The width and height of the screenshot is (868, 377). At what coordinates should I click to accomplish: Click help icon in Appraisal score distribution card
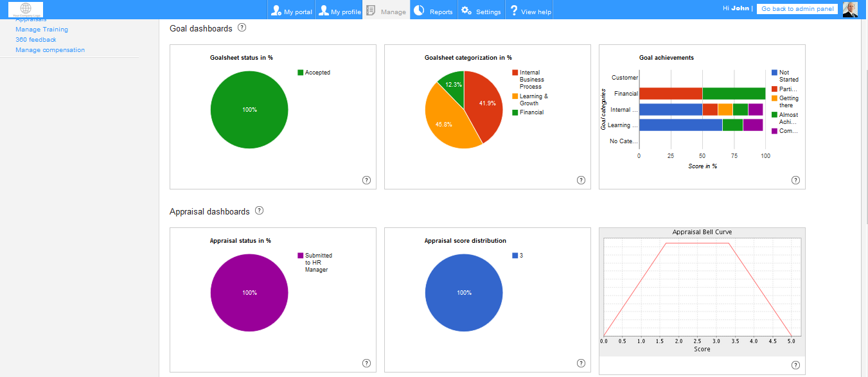pyautogui.click(x=581, y=363)
